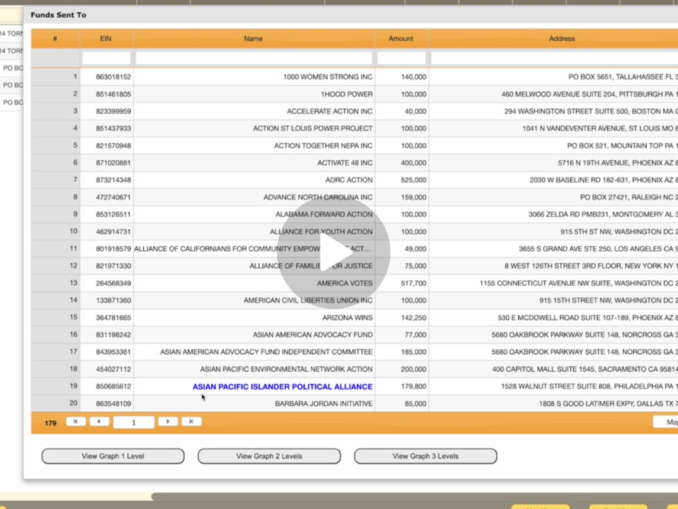
Task: Click the Name filter input field
Action: pos(253,58)
